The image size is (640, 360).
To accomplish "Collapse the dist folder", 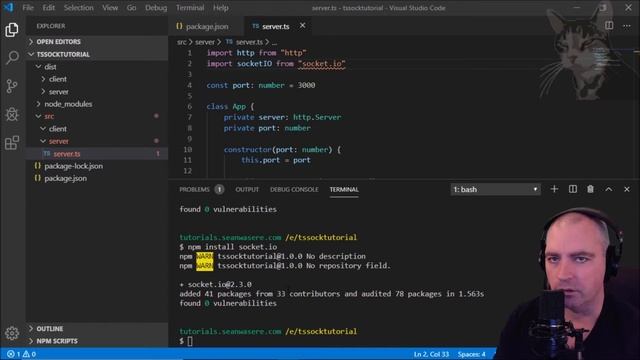I will tap(38, 67).
